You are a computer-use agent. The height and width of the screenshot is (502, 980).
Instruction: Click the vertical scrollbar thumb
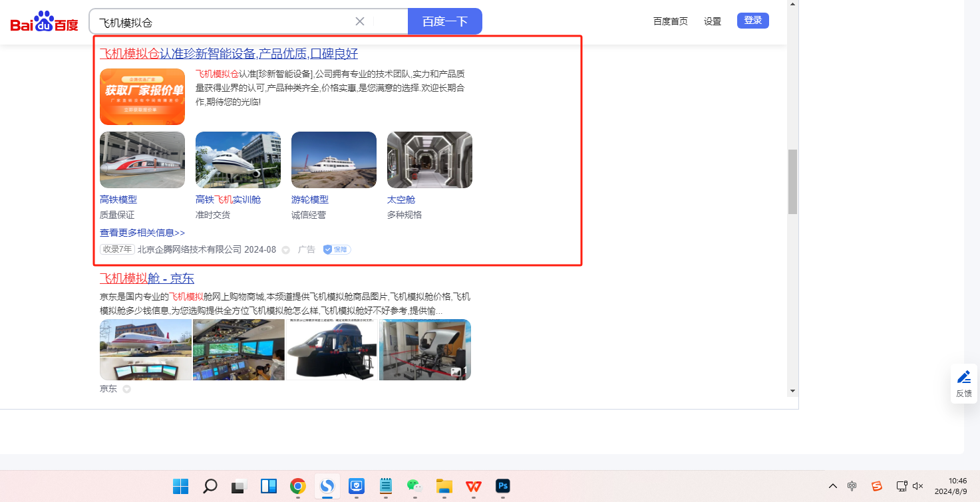pyautogui.click(x=792, y=182)
